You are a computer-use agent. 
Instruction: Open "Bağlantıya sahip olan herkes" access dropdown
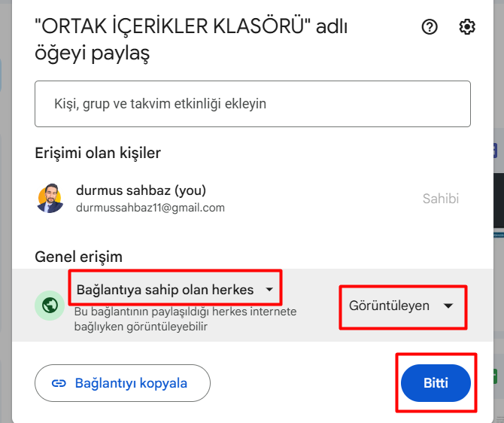[x=175, y=290]
